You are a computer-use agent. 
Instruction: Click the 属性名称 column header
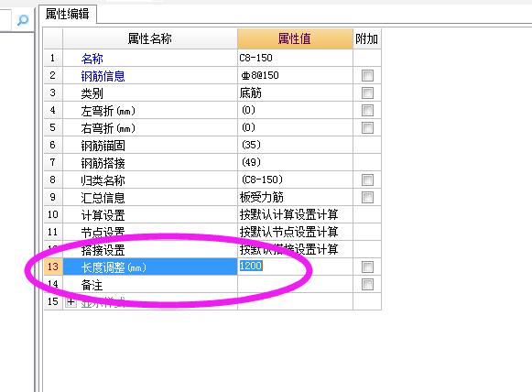(150, 38)
